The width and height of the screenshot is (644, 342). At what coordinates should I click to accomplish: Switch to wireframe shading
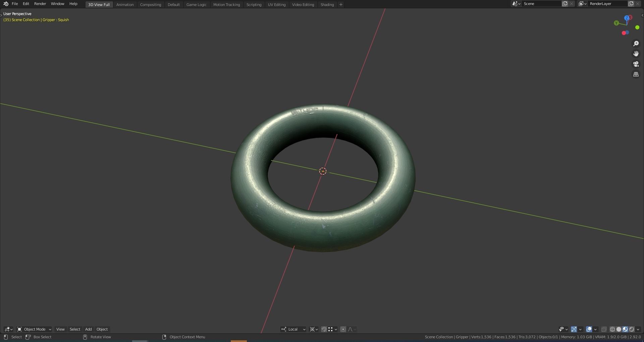[612, 329]
